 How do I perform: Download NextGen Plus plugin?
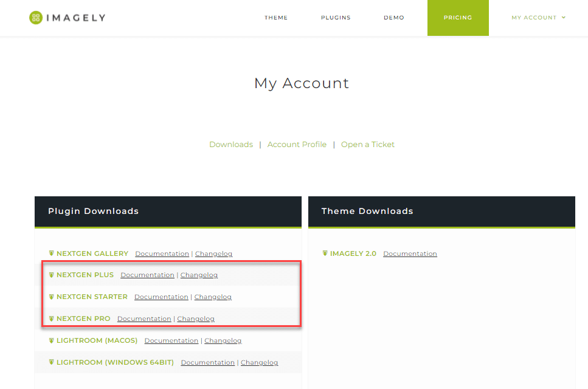[85, 275]
